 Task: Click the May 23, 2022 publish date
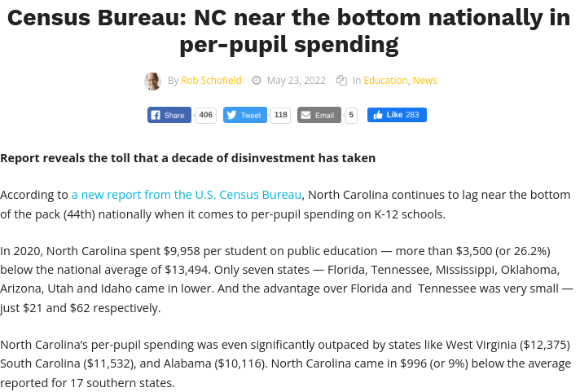pos(296,81)
